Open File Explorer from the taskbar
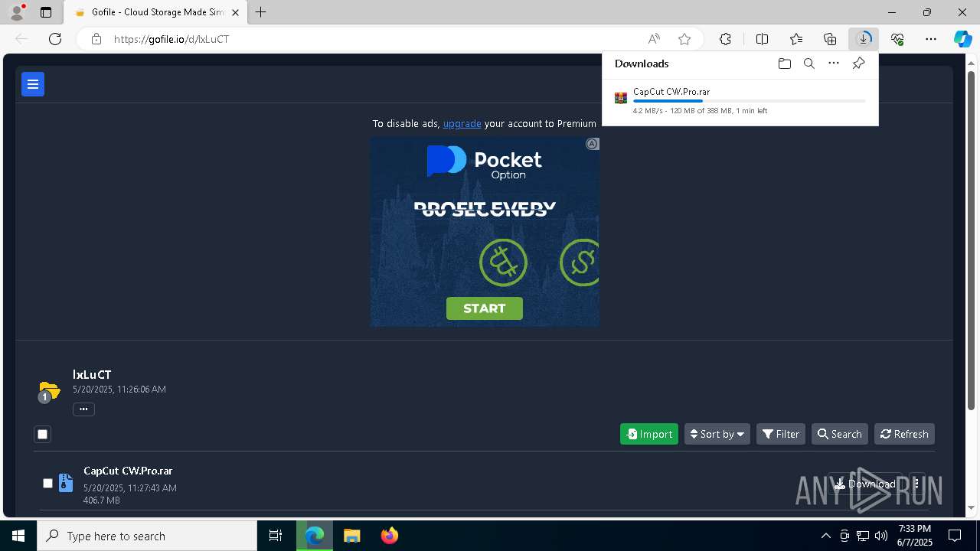The width and height of the screenshot is (980, 551). click(352, 536)
